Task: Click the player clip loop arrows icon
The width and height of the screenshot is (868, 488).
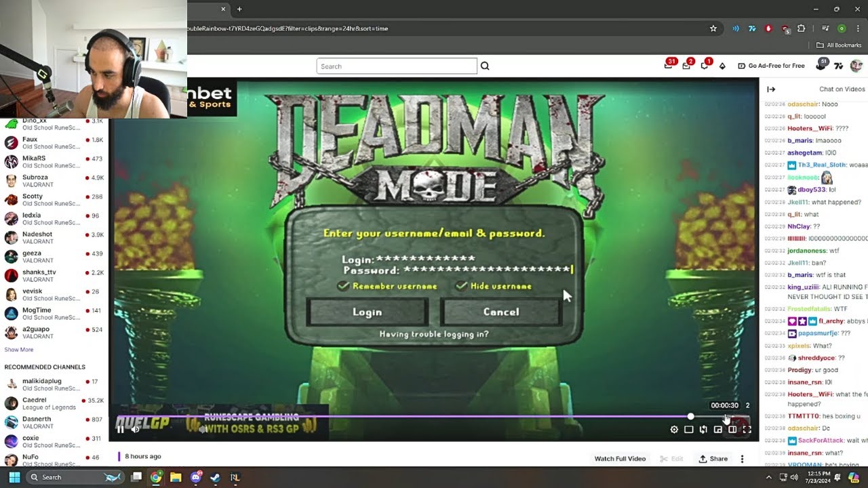Action: click(x=703, y=429)
